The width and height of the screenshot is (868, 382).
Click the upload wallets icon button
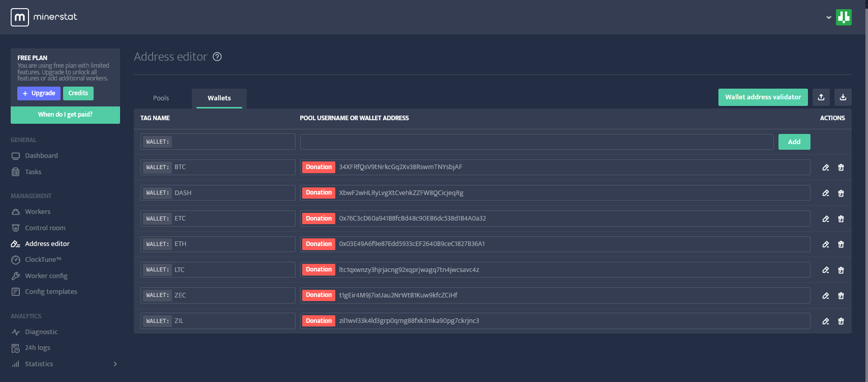click(x=821, y=97)
